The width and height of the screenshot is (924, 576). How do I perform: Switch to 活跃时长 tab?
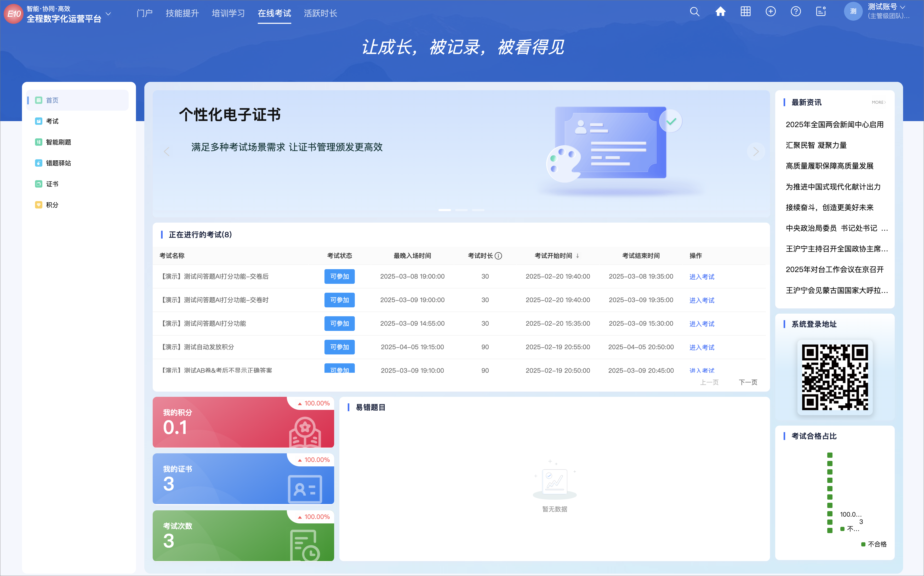click(321, 13)
